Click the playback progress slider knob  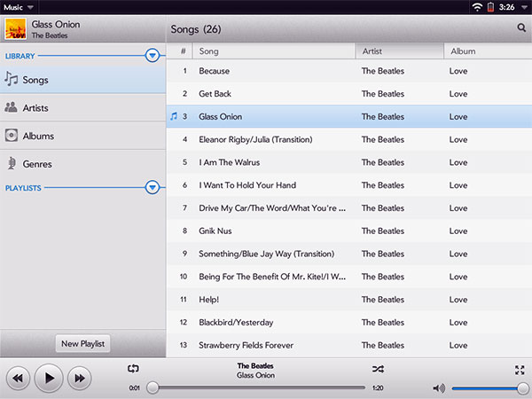pyautogui.click(x=153, y=387)
